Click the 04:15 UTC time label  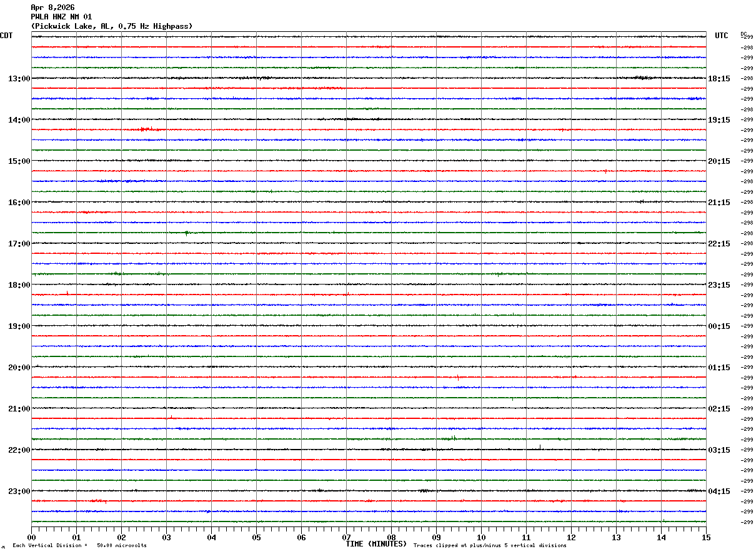tap(719, 491)
